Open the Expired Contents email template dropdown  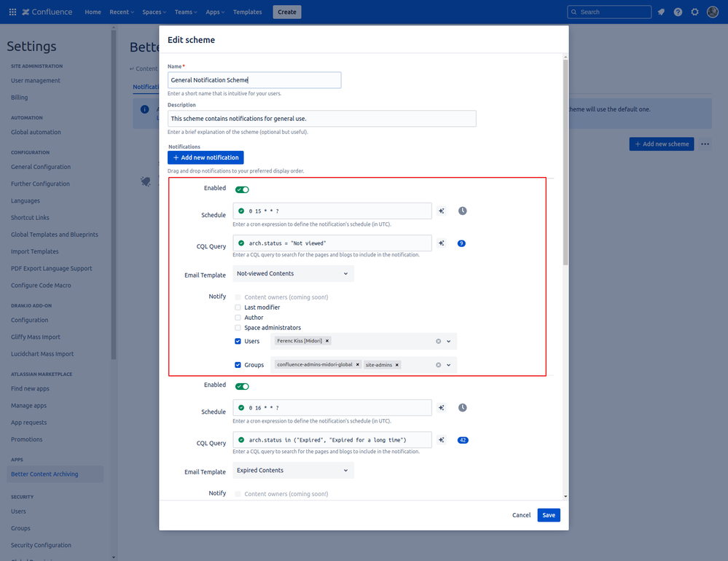(293, 471)
